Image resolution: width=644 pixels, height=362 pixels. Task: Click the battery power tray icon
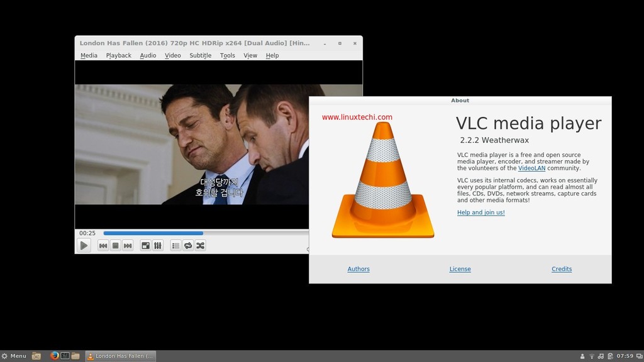[x=610, y=356]
